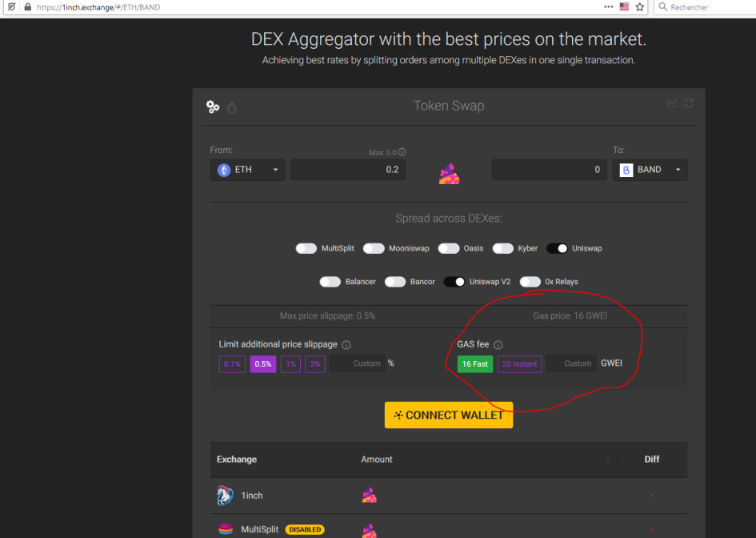This screenshot has height=538, width=756.
Task: Click the Diff column header
Action: [x=652, y=460]
